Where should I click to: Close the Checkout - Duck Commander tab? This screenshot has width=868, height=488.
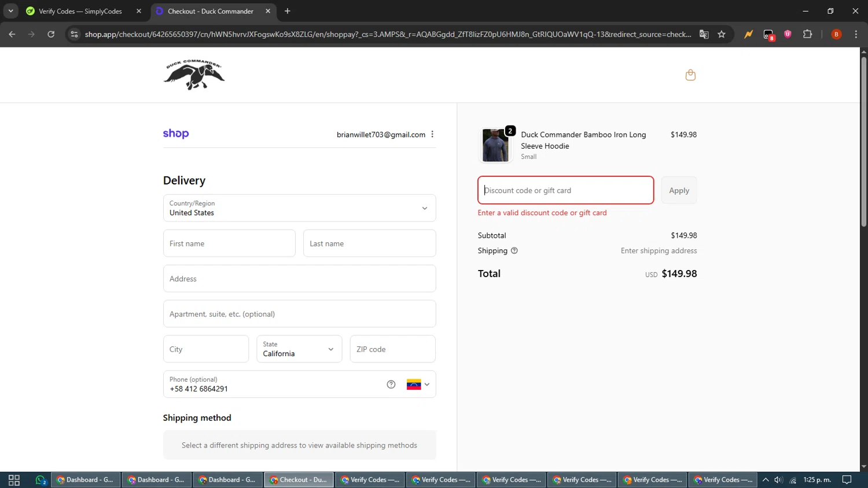click(268, 11)
